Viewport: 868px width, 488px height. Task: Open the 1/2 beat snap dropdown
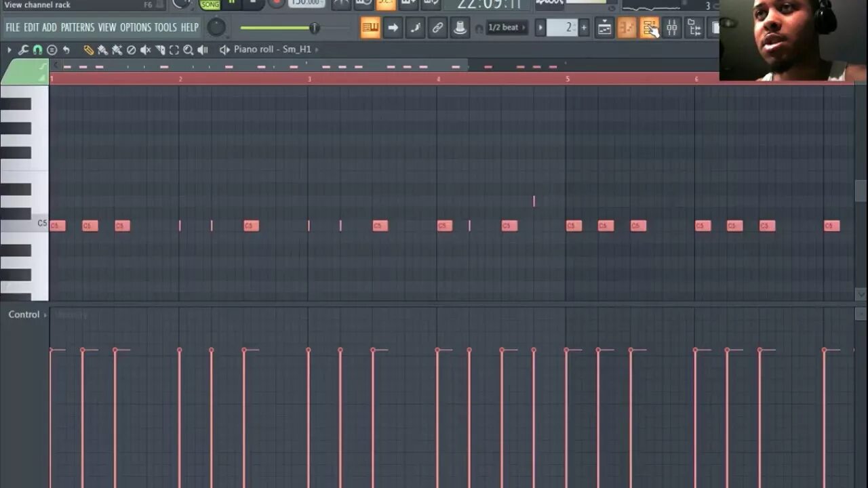click(508, 28)
